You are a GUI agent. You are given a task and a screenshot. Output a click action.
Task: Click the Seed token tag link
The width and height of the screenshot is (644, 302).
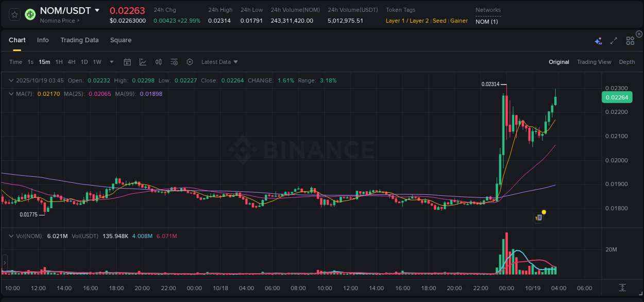coord(439,21)
